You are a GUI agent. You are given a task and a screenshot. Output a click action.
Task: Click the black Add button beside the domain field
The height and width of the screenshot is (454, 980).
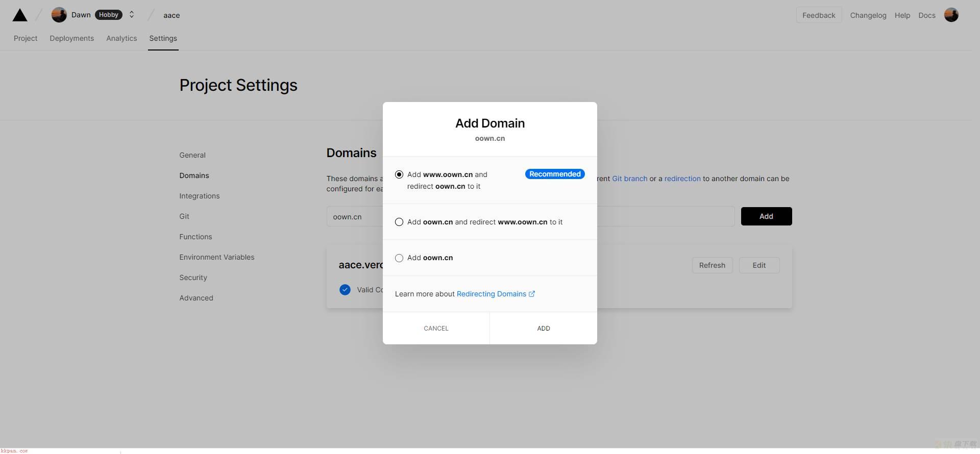pos(766,216)
